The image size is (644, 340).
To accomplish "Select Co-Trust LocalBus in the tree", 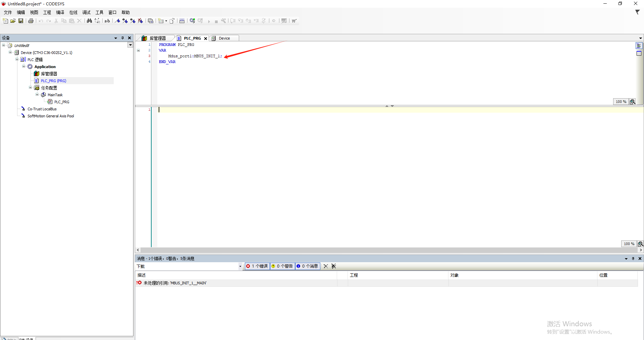I will tap(42, 109).
